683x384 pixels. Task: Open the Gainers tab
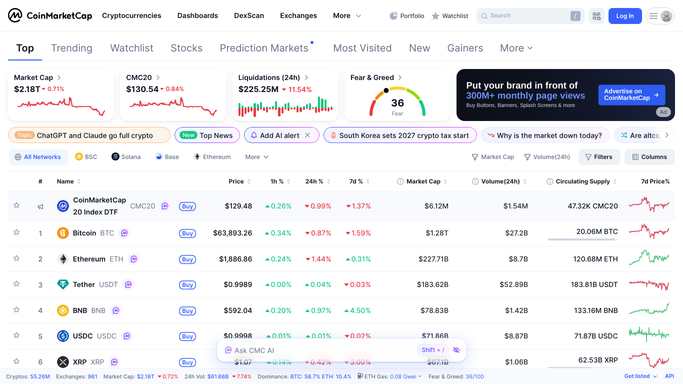pyautogui.click(x=465, y=48)
